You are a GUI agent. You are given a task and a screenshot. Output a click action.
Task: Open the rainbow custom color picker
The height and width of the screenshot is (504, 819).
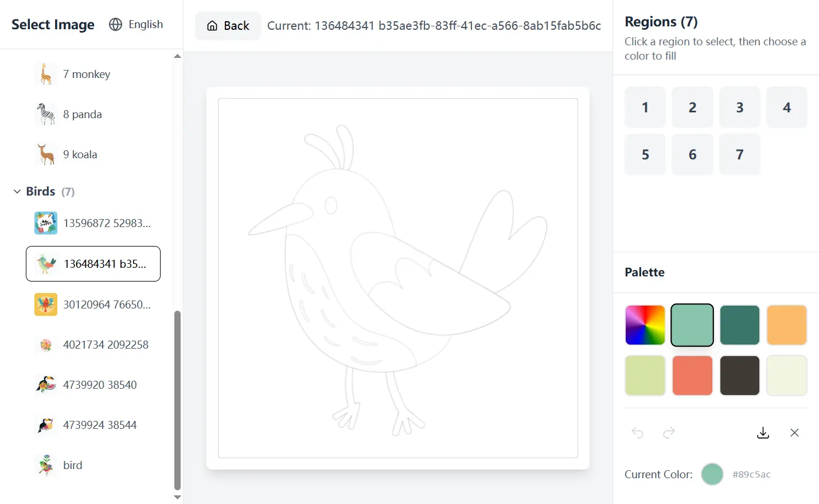[645, 325]
